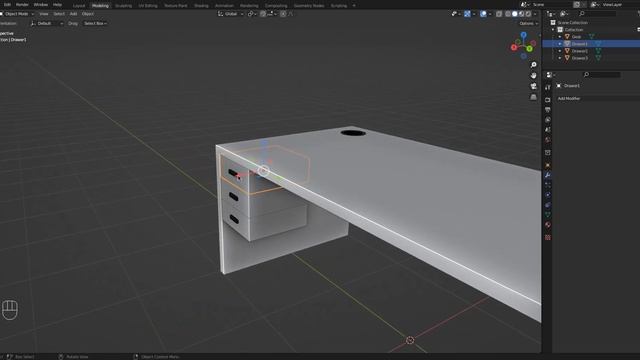Open the Object Data properties tab
The width and height of the screenshot is (640, 360).
[x=548, y=214]
